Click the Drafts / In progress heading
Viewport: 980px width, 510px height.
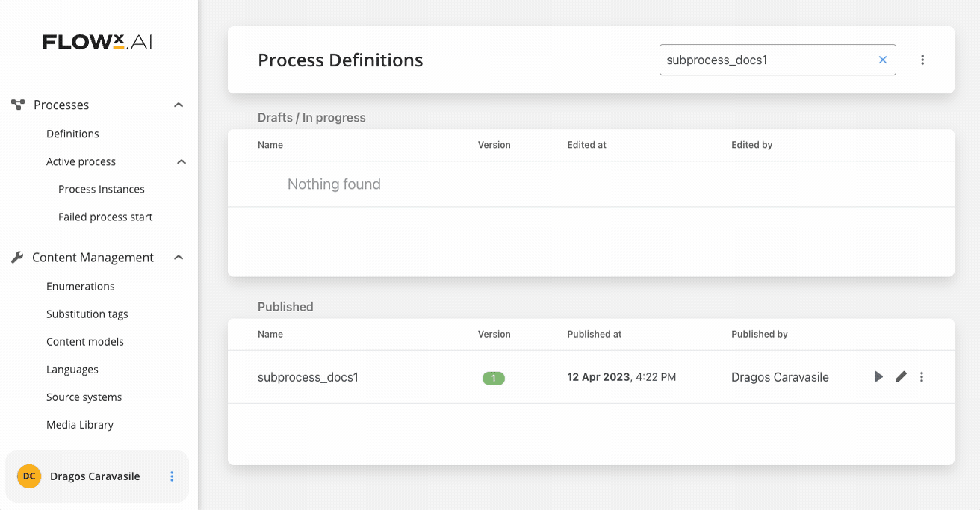click(311, 117)
